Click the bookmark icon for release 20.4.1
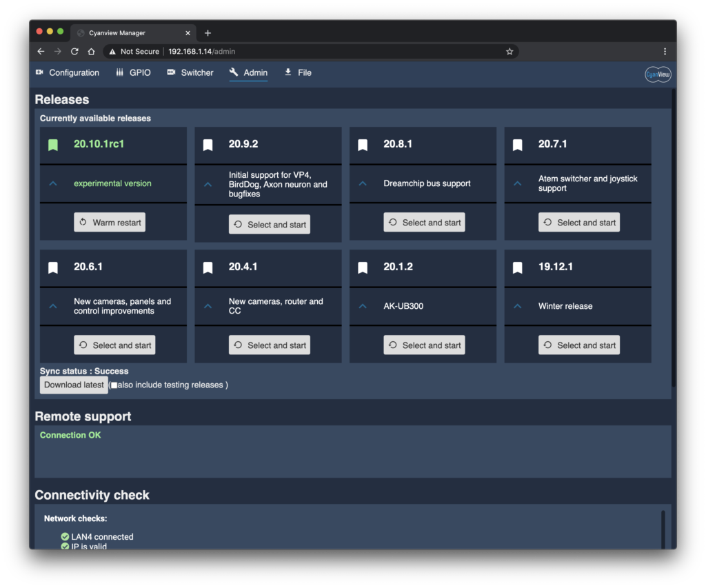The image size is (706, 588). (x=208, y=268)
